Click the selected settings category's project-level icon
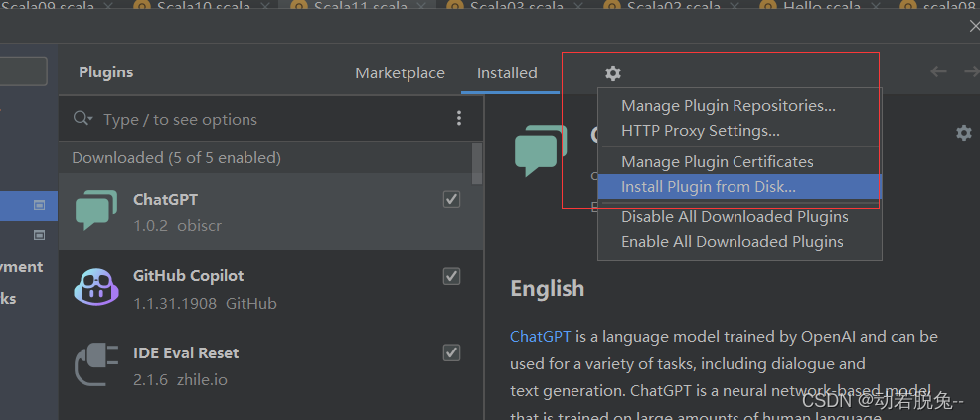This screenshot has height=420, width=980. [40, 205]
